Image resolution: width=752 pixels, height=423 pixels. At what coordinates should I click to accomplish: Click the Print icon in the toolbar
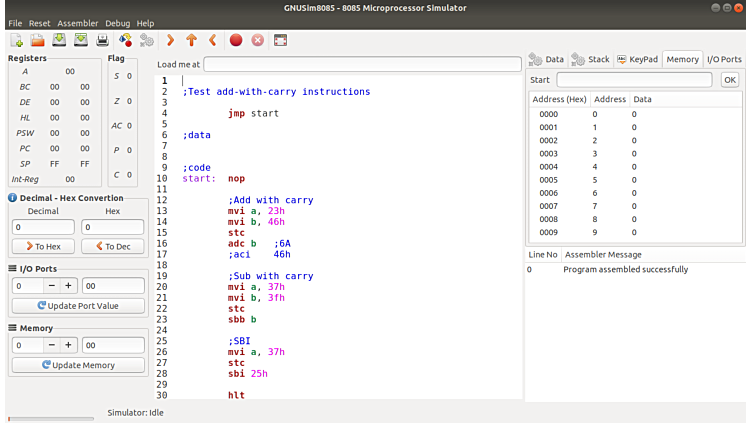tap(102, 40)
